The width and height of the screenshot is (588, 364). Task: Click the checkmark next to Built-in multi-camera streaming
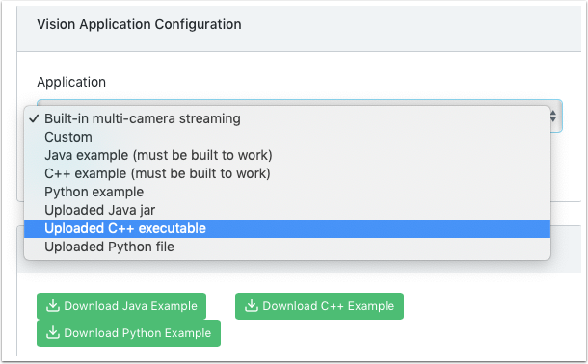click(x=34, y=118)
